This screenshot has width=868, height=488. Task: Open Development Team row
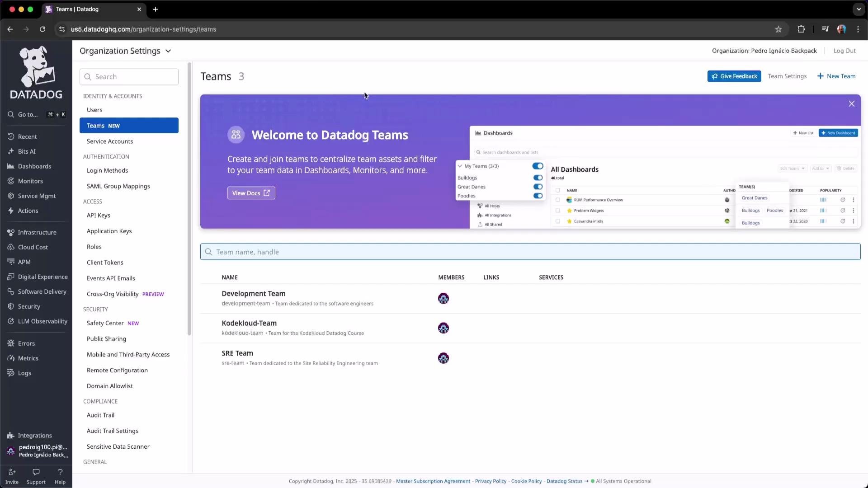(x=530, y=298)
